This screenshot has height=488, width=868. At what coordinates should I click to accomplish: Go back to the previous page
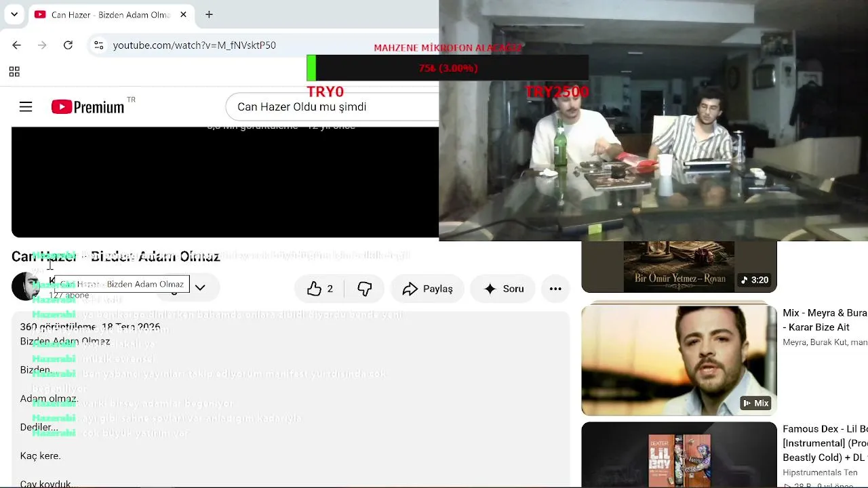point(16,45)
